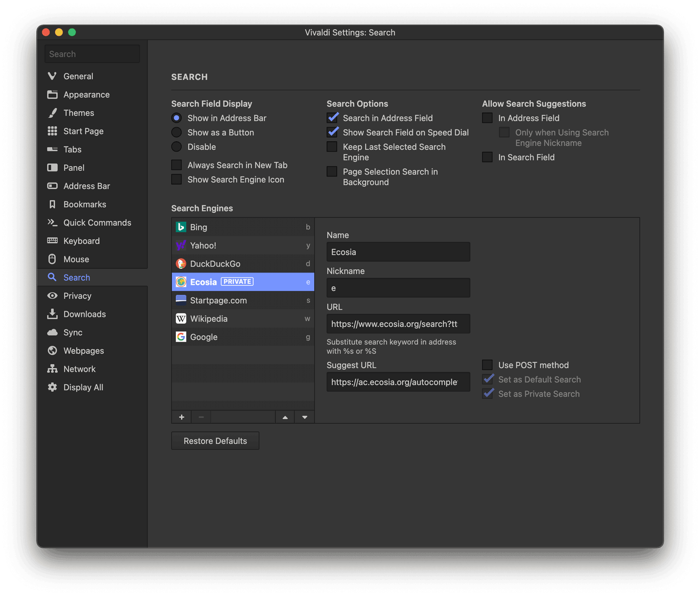Open Appearance settings section
Image resolution: width=700 pixels, height=596 pixels.
[92, 95]
